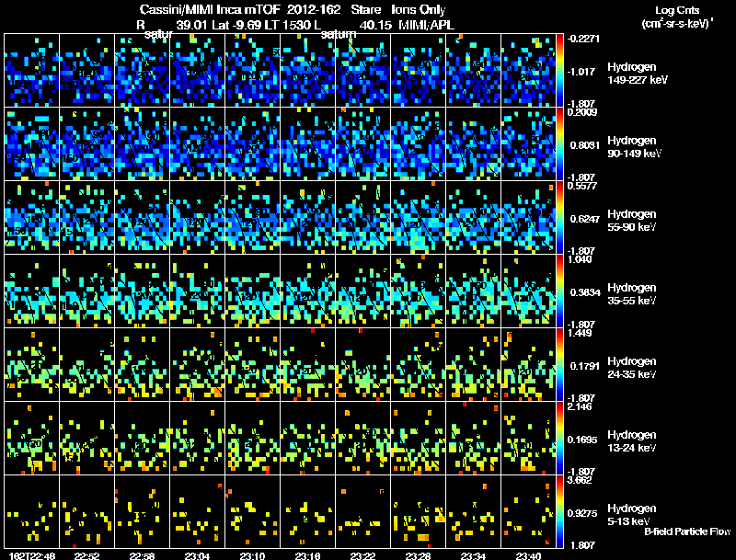Select the Hydrogen 55-90 keV color scale
Viewport: 736px width, 560px height.
click(x=559, y=218)
